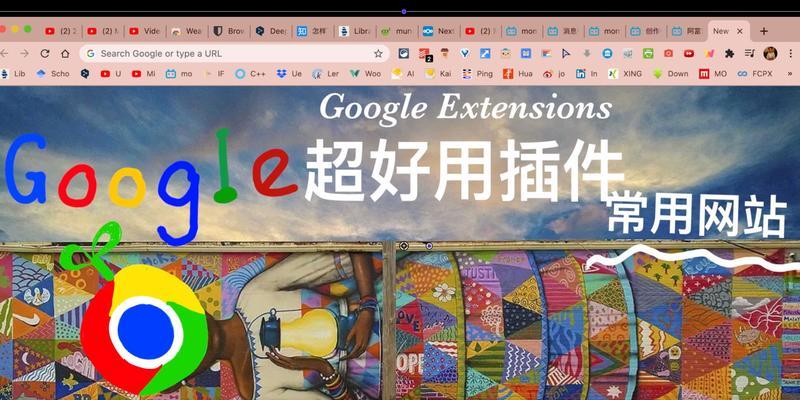The image size is (800, 400).
Task: Click the red camera extension icon
Action: 668,53
